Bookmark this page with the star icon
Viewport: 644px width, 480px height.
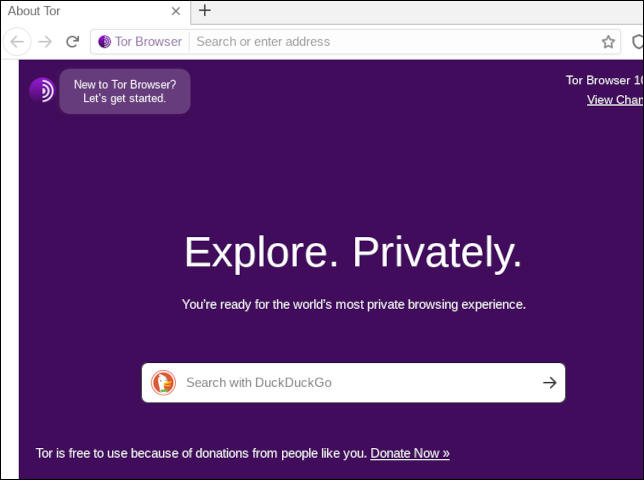(608, 41)
